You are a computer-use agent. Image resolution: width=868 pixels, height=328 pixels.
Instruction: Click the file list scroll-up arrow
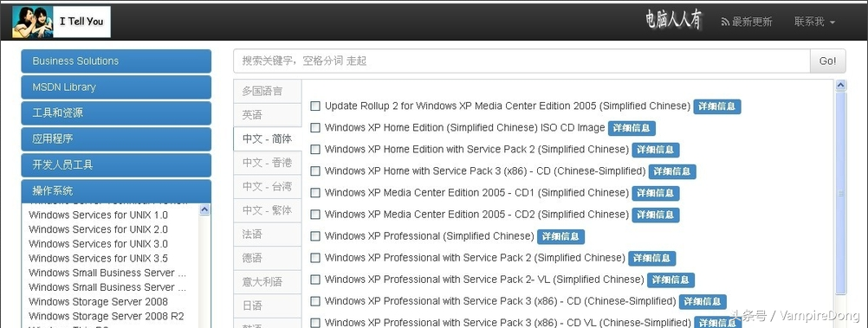pos(841,85)
